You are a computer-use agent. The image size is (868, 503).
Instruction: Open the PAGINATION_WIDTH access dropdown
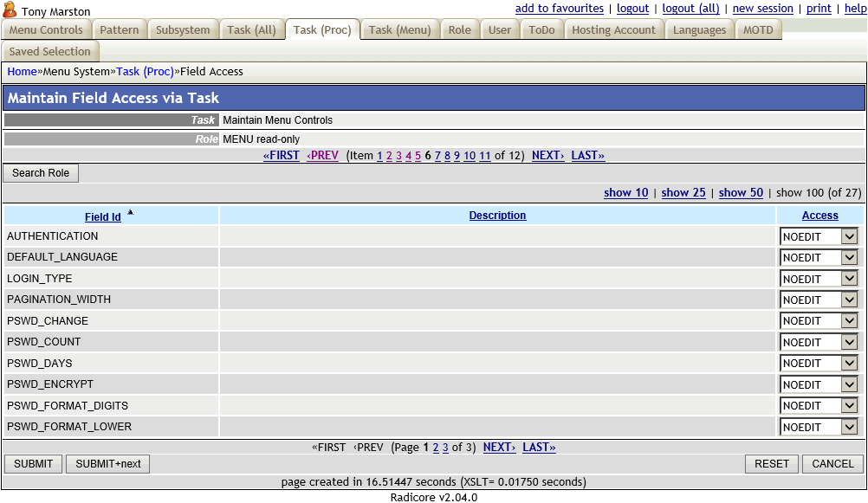[x=819, y=300]
